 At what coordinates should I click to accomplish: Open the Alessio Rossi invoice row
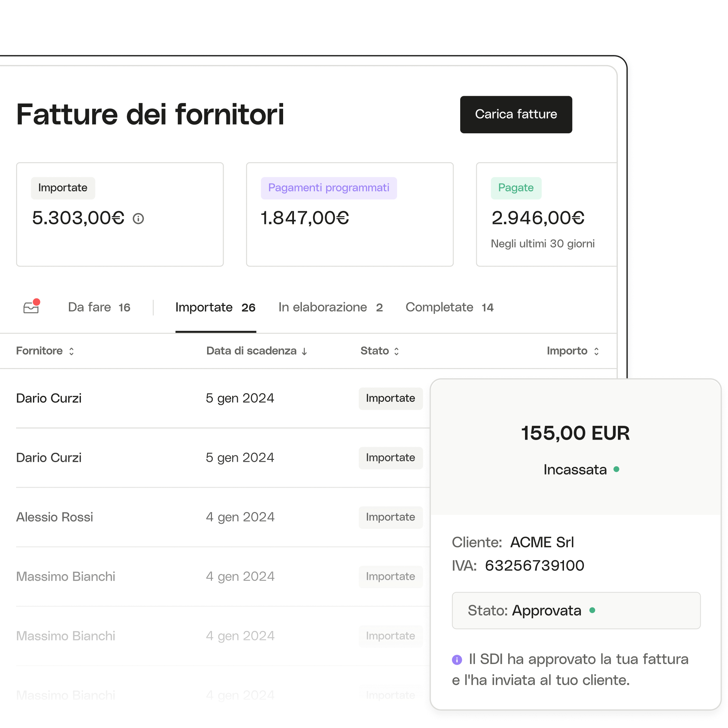[223, 517]
